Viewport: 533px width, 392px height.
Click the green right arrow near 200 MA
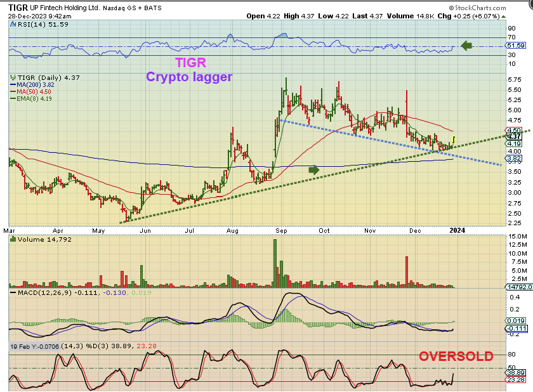[313, 169]
